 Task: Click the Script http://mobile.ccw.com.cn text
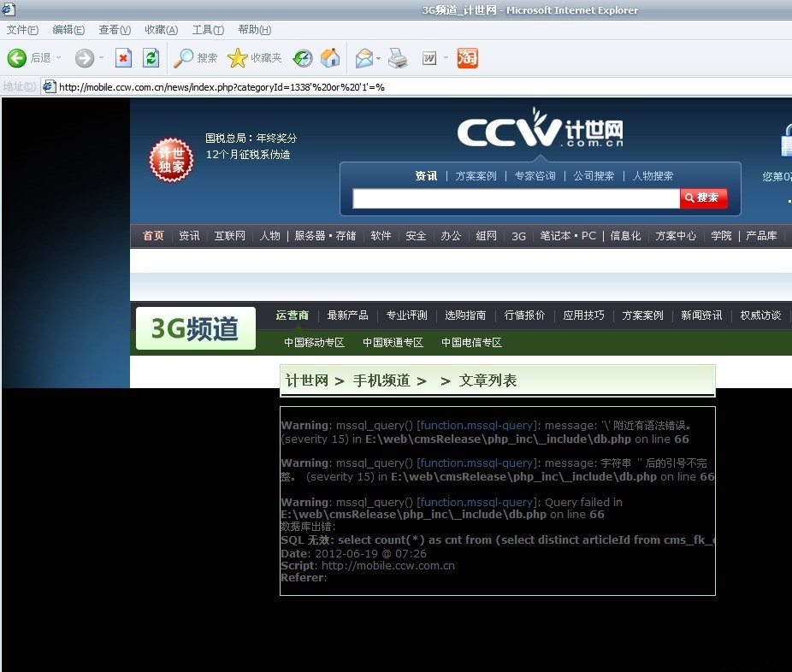pyautogui.click(x=368, y=565)
